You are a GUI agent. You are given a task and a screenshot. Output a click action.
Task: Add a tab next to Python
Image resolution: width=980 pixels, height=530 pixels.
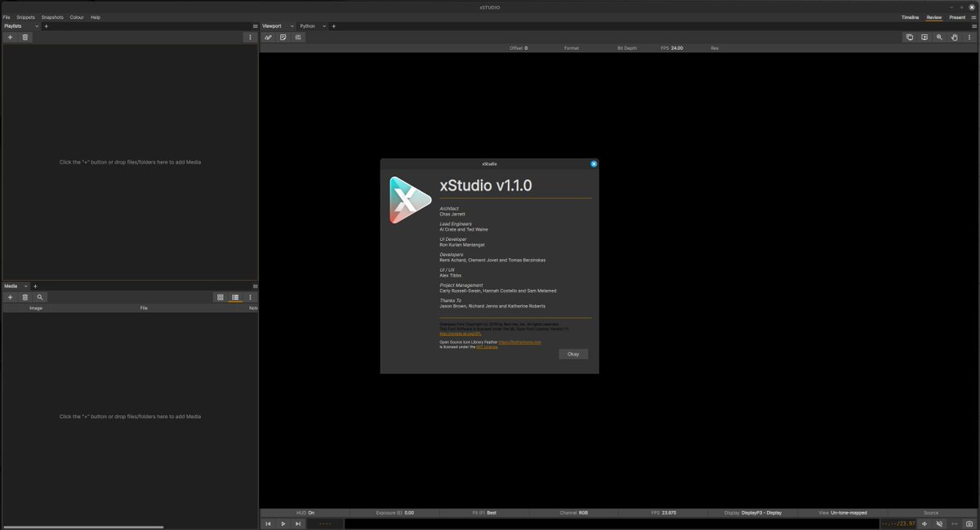click(x=333, y=26)
